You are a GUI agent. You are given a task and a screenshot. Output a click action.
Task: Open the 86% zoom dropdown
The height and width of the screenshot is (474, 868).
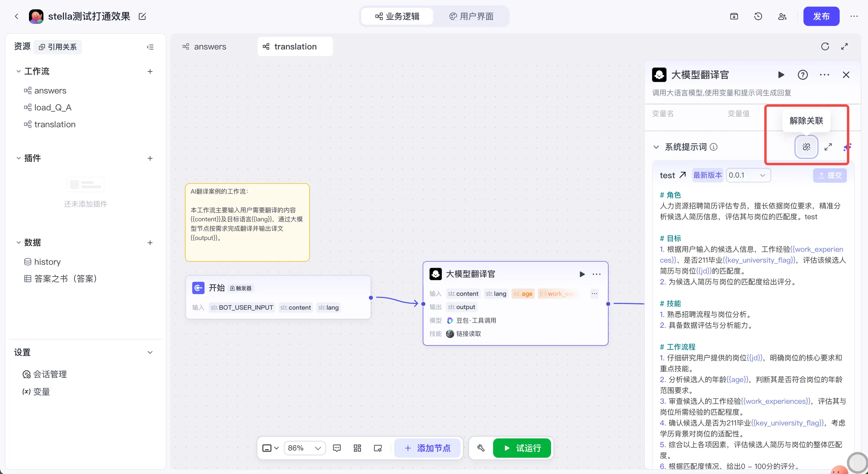click(x=304, y=448)
